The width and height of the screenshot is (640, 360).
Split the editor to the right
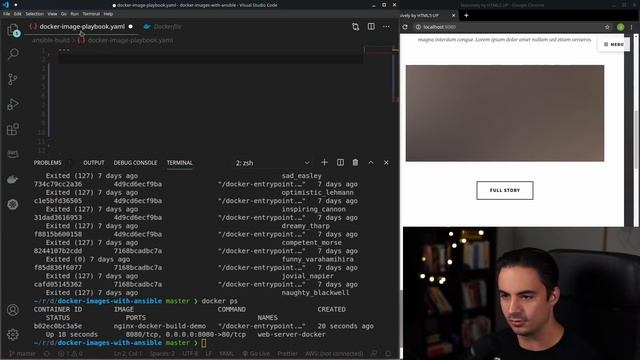(x=371, y=27)
